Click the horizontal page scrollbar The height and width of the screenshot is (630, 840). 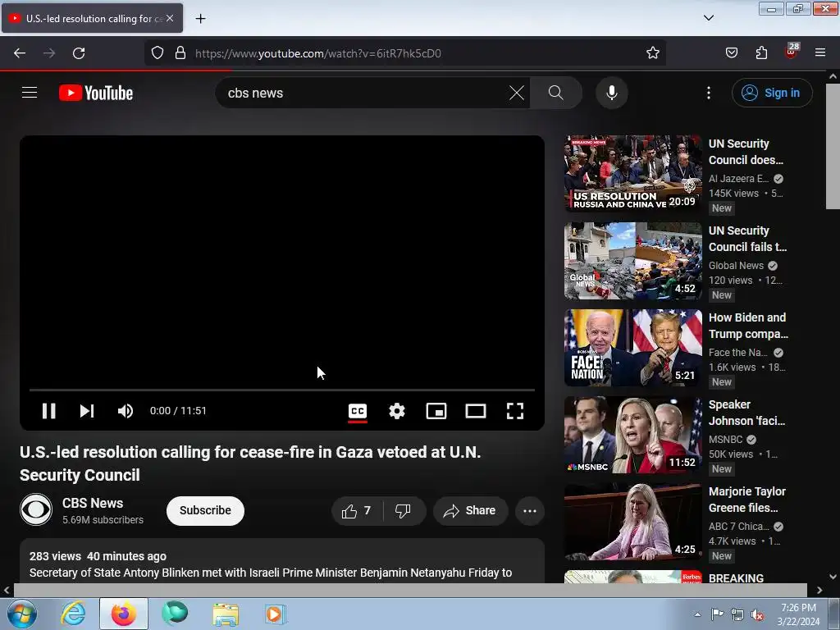[410, 590]
